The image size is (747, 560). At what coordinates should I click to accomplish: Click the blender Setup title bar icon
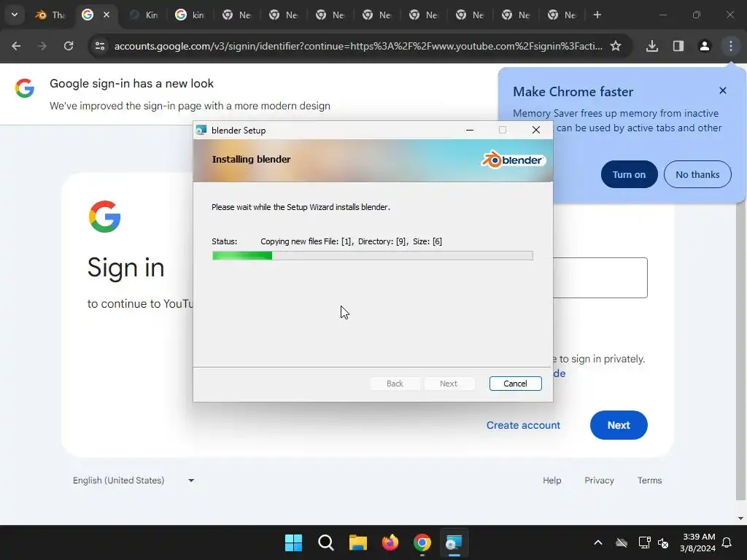[x=201, y=130]
